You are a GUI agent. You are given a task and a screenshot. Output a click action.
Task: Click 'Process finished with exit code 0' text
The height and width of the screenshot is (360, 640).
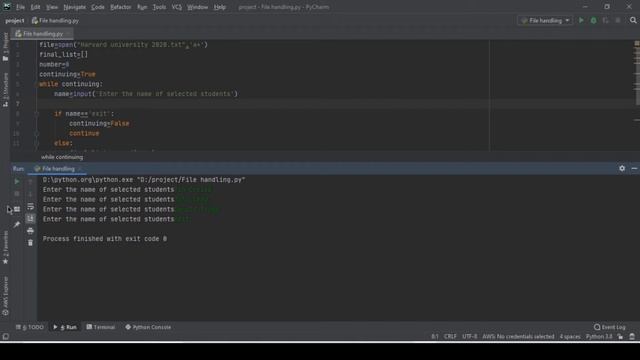tap(105, 239)
